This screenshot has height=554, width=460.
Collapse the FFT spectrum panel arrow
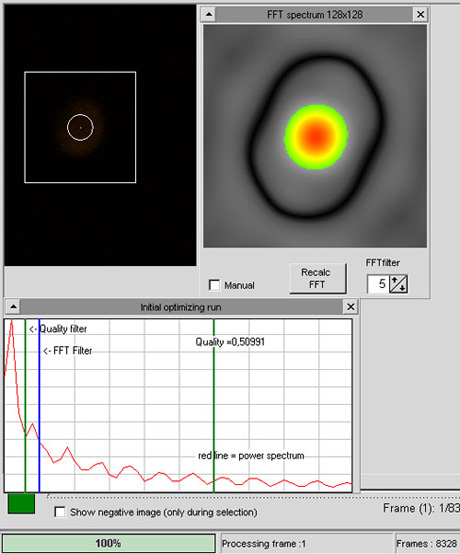pos(209,14)
